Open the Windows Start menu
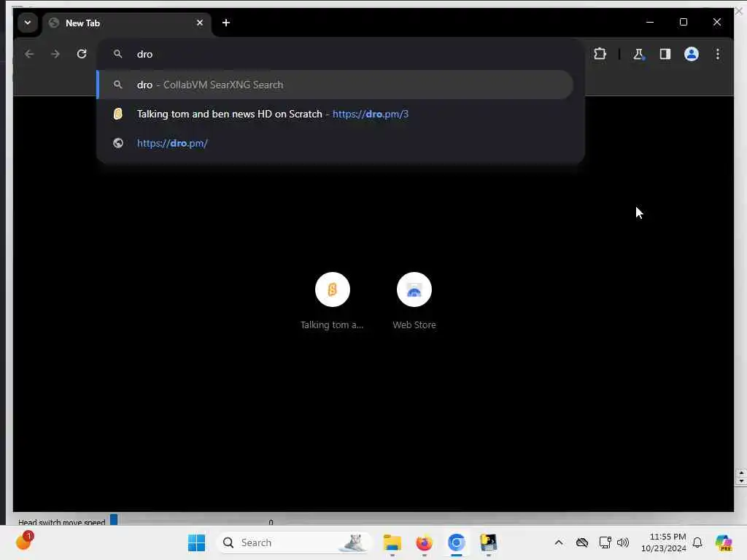The width and height of the screenshot is (747, 560). [x=196, y=542]
